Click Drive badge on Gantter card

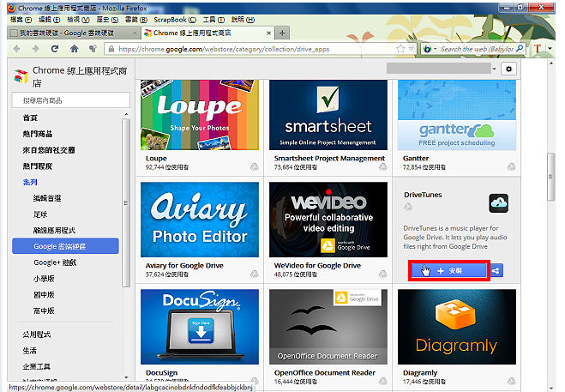click(x=511, y=166)
